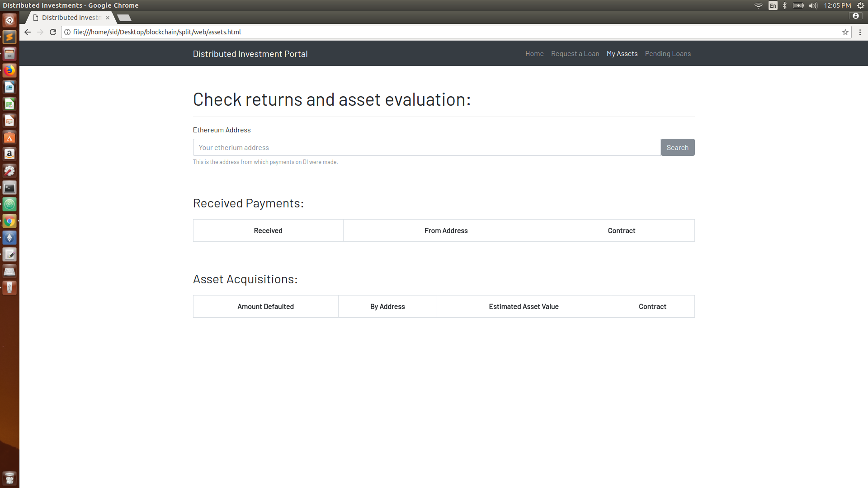
Task: Open the system settings gear menu
Action: pyautogui.click(x=860, y=5)
